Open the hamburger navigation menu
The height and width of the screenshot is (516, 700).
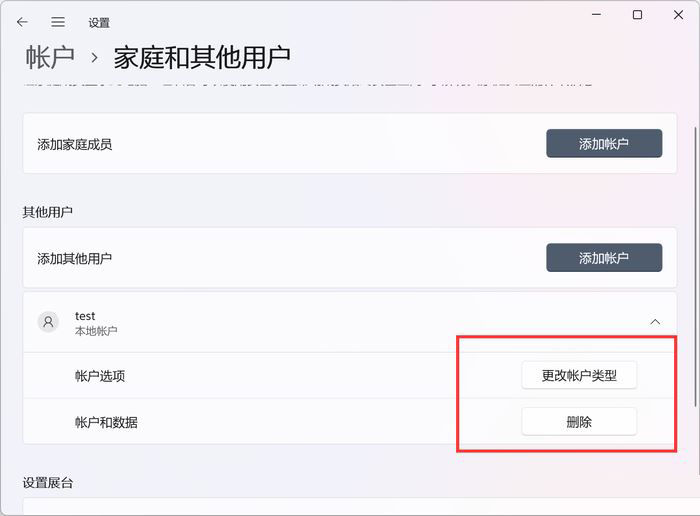[x=58, y=22]
